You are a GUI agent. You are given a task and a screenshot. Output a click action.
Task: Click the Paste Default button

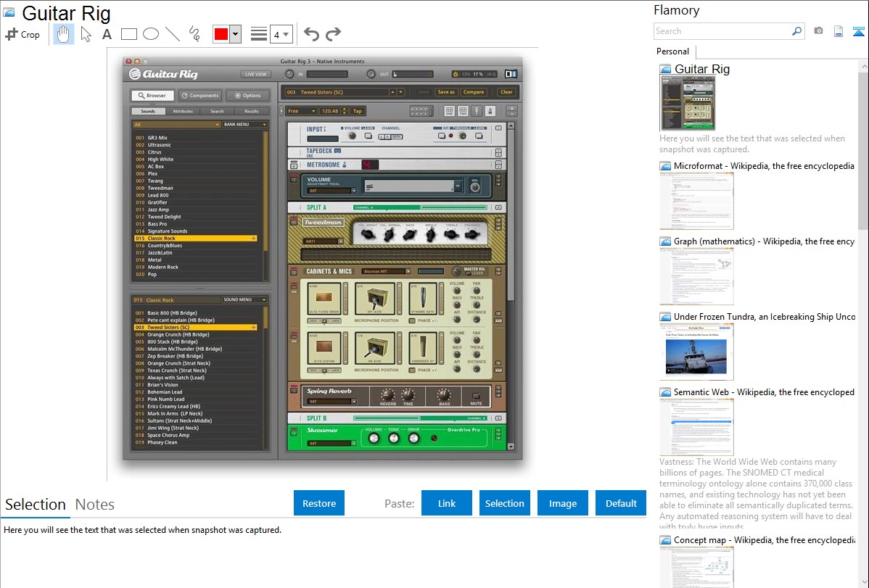(621, 503)
